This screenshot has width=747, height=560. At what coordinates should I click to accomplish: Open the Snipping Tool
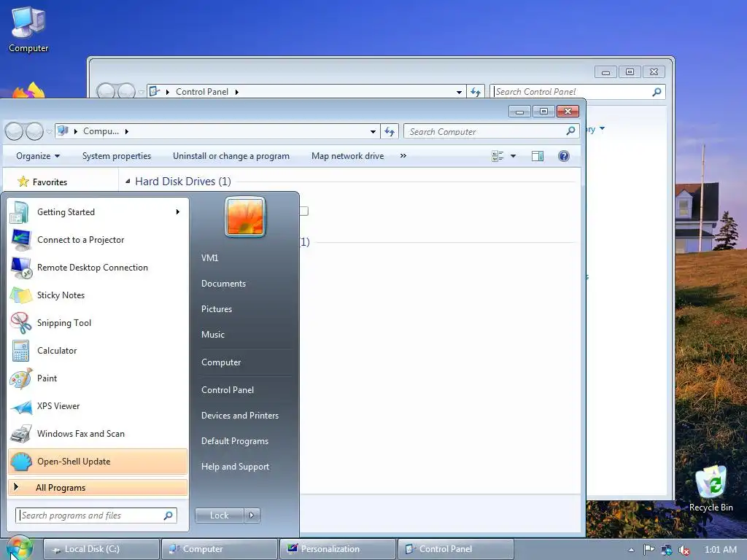click(98, 323)
